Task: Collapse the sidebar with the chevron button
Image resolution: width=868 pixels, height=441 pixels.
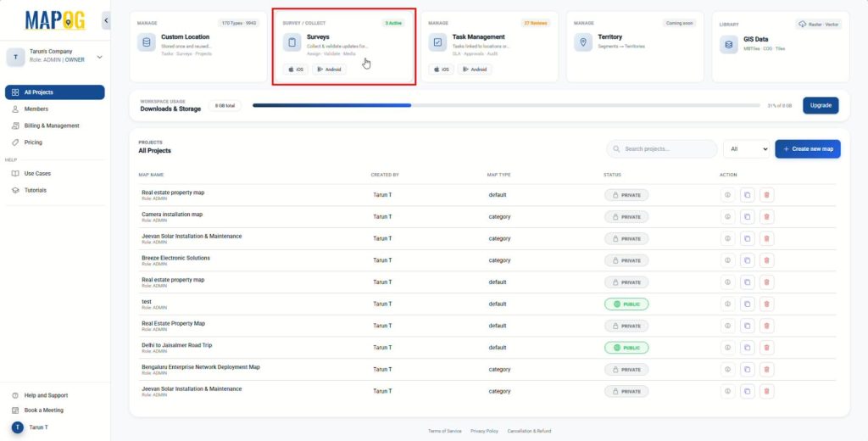Action: 106,20
